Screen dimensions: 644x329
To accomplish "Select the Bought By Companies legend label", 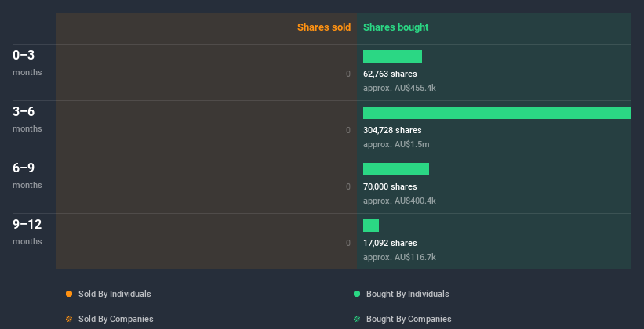I will pos(409,319).
